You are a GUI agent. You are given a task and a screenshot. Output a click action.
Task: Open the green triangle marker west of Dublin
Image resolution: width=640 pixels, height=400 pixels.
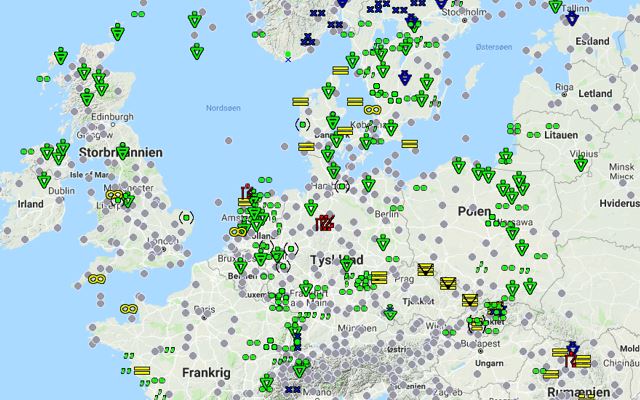point(44,180)
